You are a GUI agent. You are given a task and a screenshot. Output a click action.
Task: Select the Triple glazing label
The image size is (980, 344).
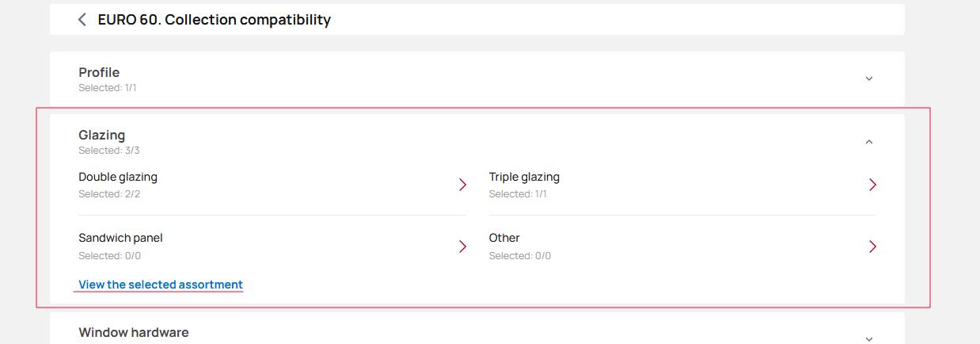(524, 177)
